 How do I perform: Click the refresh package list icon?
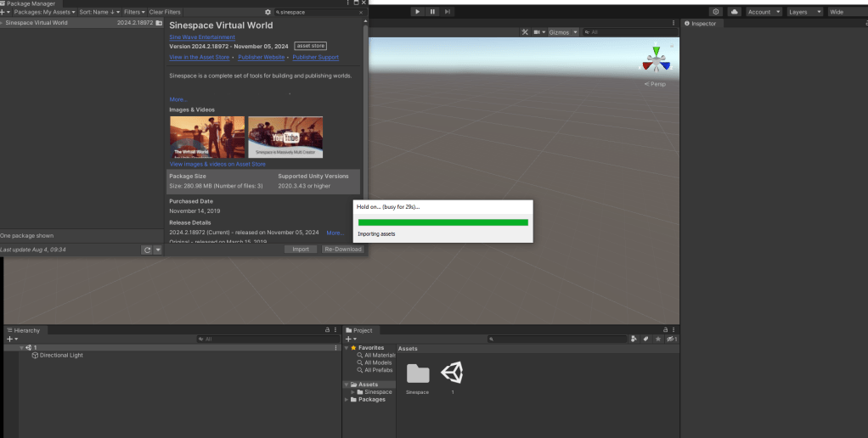(x=147, y=250)
